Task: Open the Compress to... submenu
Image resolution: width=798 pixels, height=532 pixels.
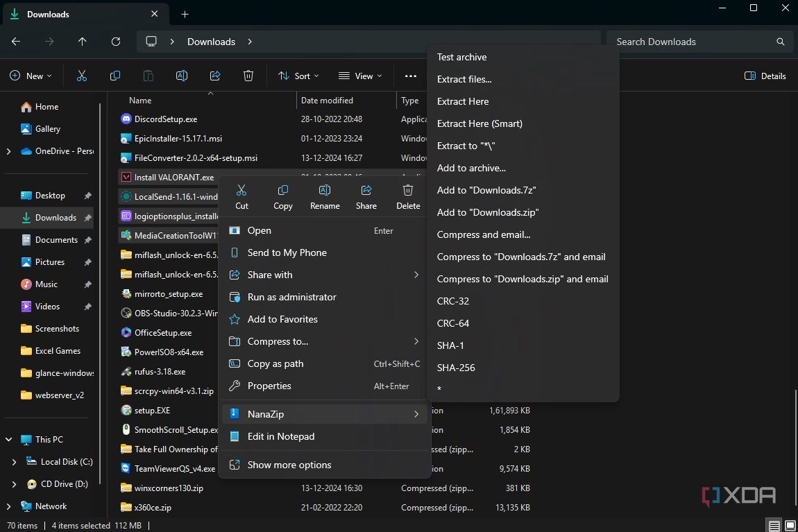Action: pyautogui.click(x=325, y=341)
